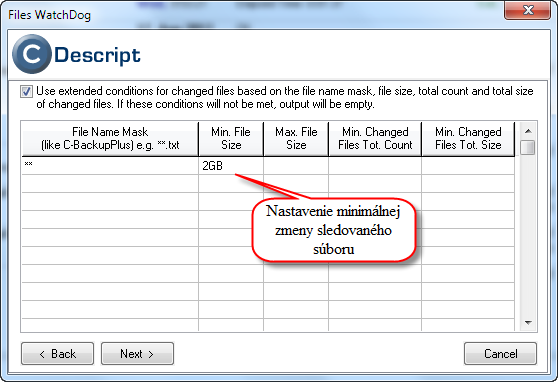
Task: Click the C-Descript logo icon
Action: tap(32, 54)
